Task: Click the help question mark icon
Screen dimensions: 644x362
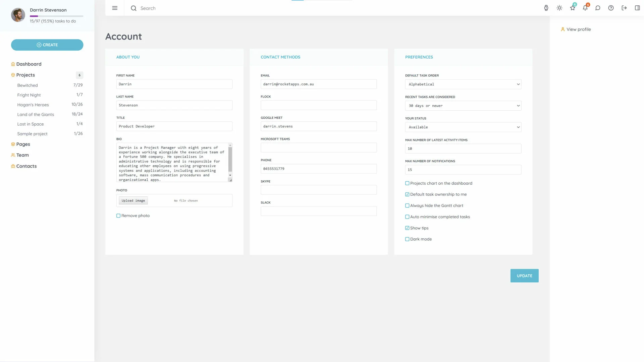Action: 611,8
